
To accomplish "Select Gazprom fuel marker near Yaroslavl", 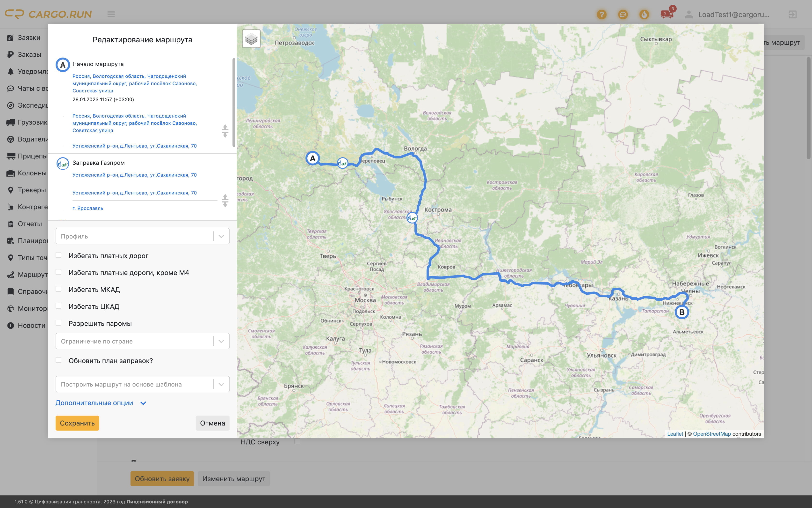I will click(x=412, y=218).
